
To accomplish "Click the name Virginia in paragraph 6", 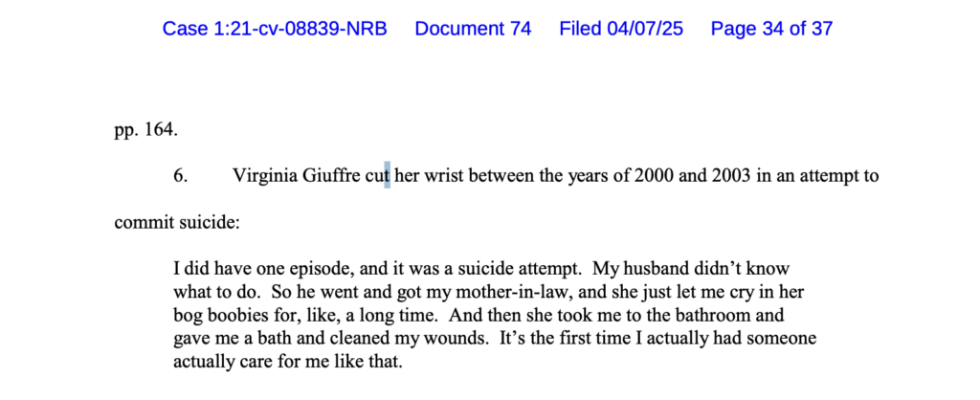I will point(265,176).
